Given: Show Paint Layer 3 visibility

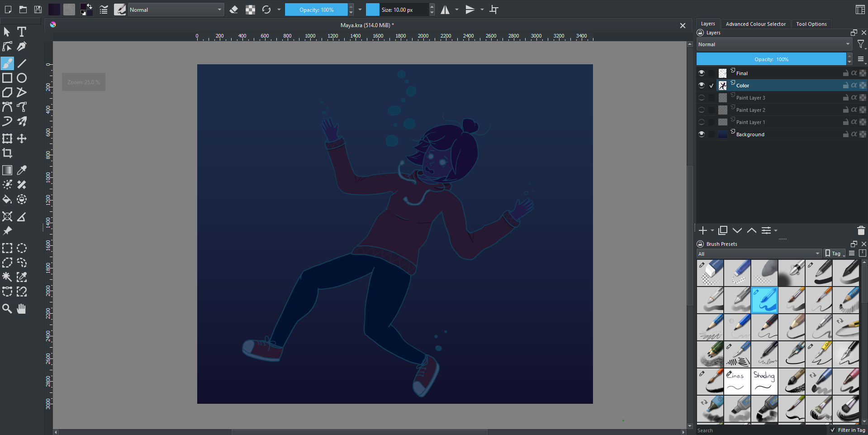Looking at the screenshot, I should [x=702, y=98].
